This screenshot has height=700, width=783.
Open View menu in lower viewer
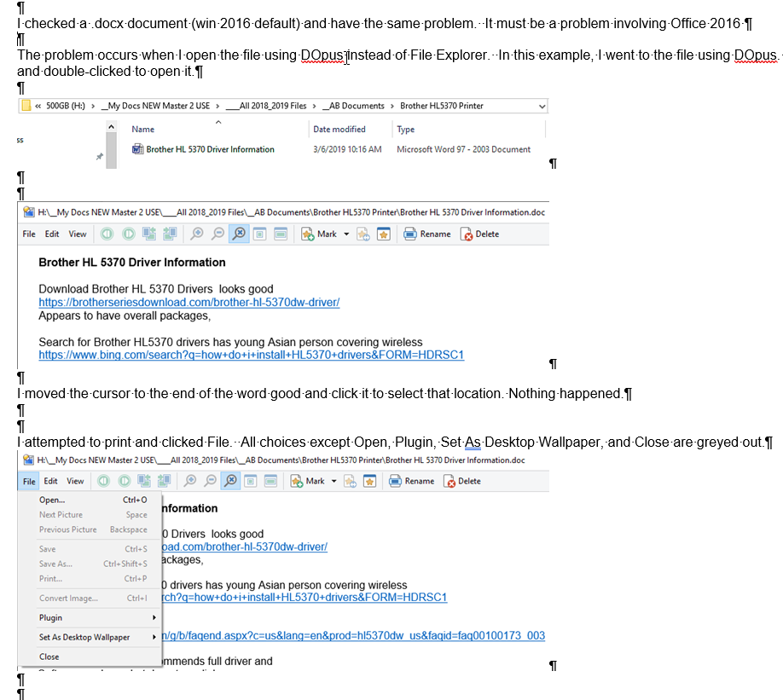(75, 481)
